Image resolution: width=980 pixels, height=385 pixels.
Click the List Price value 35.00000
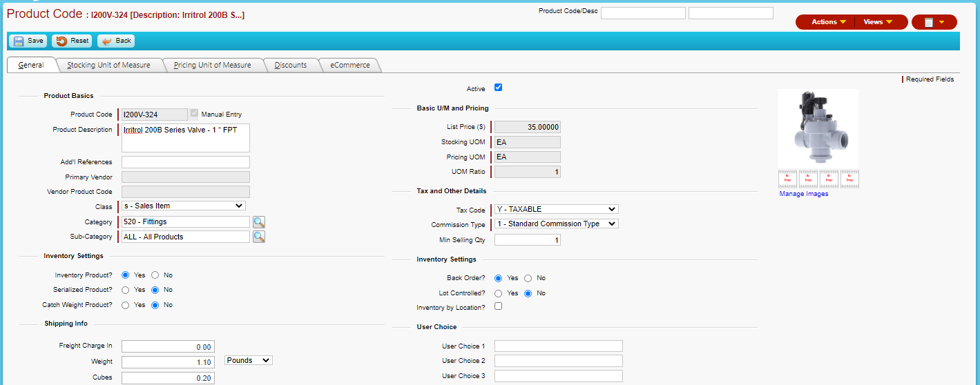(528, 127)
